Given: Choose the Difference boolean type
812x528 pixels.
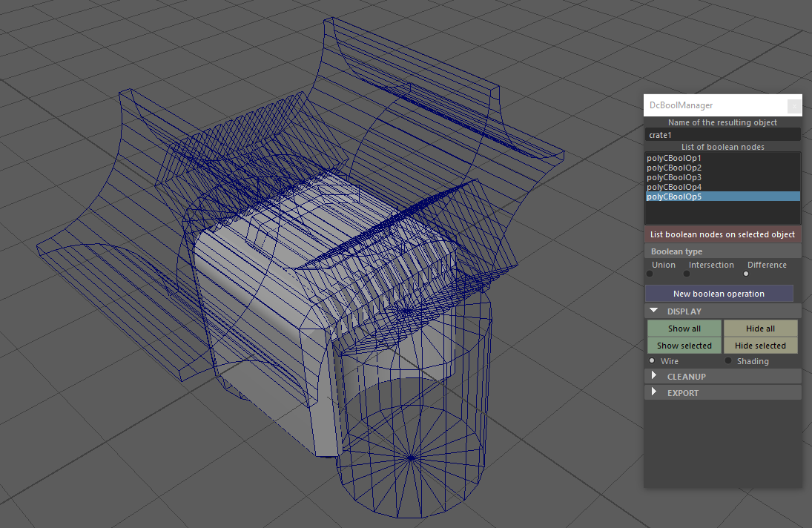Looking at the screenshot, I should (746, 274).
